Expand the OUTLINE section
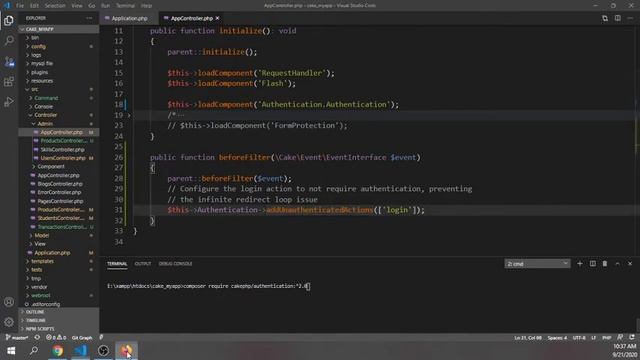The width and height of the screenshot is (640, 360). pos(58,312)
